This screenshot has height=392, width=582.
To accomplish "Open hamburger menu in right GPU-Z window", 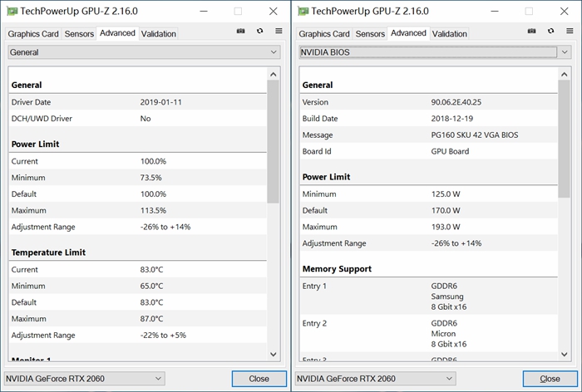I will coord(570,32).
